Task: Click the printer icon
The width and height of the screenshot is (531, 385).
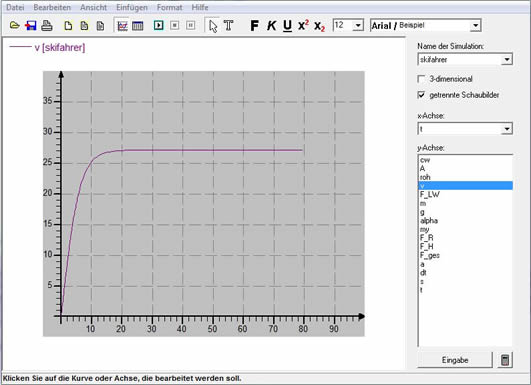Action: tap(47, 25)
